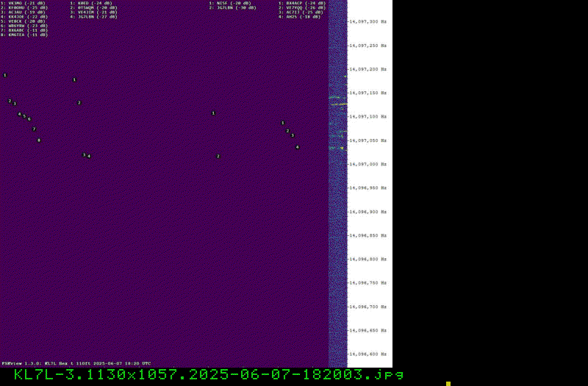
Task: Click the VE7YQQ (-26 dB) list entry
Action: pyautogui.click(x=302, y=7)
